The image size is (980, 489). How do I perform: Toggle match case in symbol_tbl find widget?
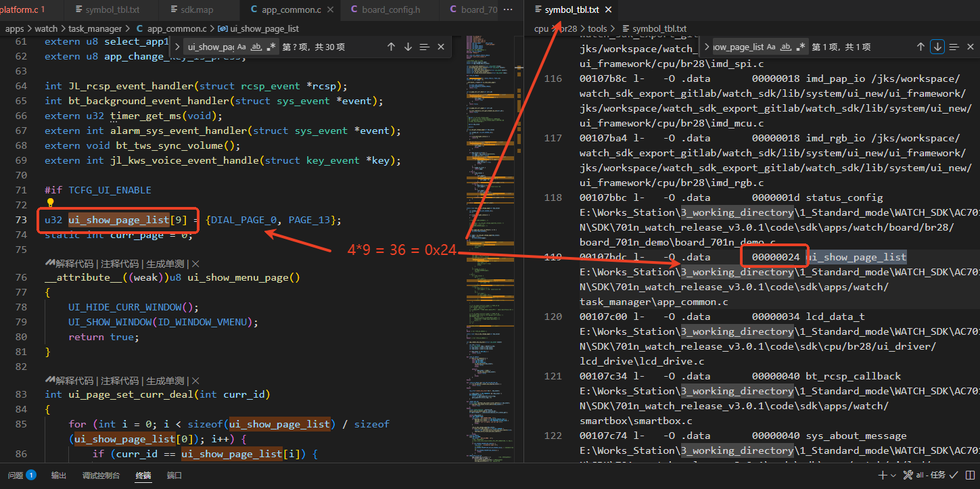[772, 47]
